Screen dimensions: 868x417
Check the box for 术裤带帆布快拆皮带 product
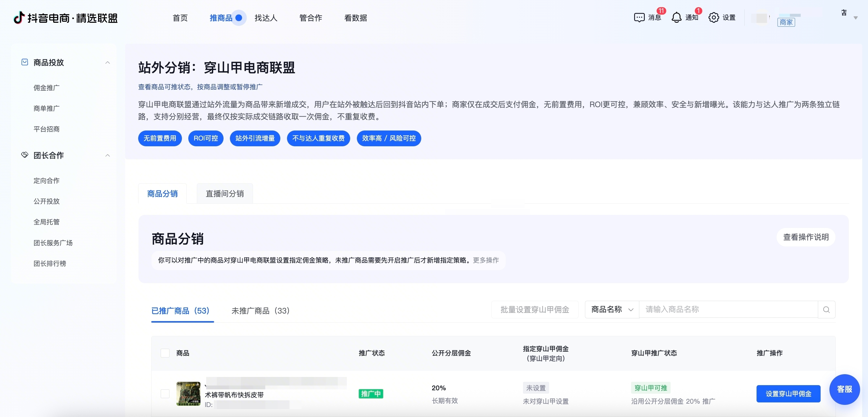165,393
